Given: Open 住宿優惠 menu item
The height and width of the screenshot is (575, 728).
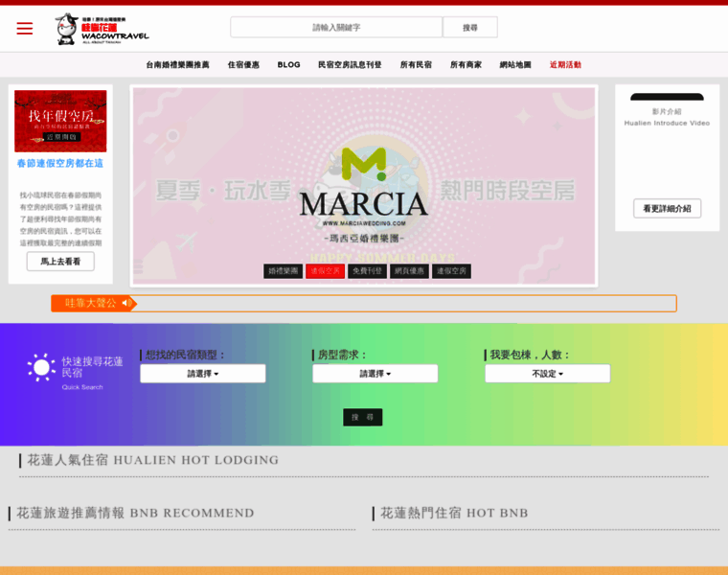Looking at the screenshot, I should click(x=243, y=65).
